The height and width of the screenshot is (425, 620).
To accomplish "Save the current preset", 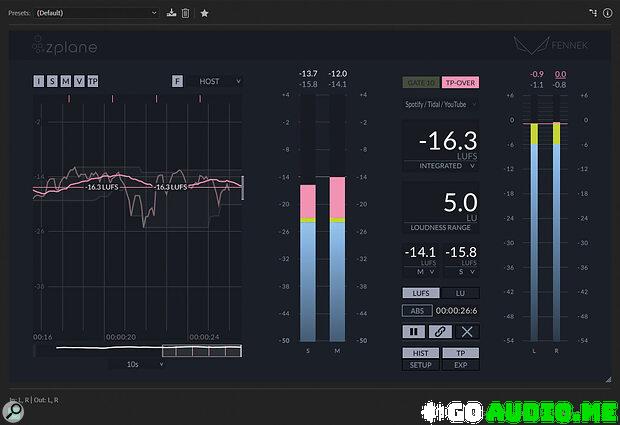I will [171, 13].
